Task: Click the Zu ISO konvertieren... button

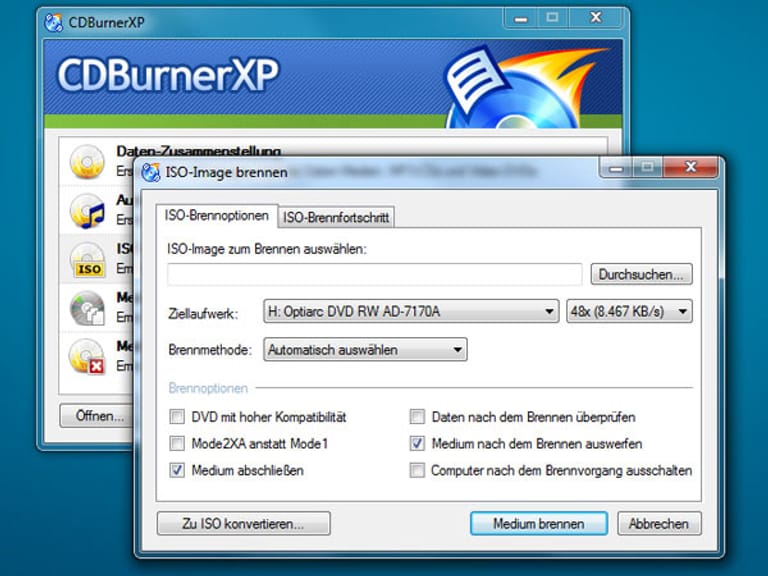Action: (x=243, y=524)
